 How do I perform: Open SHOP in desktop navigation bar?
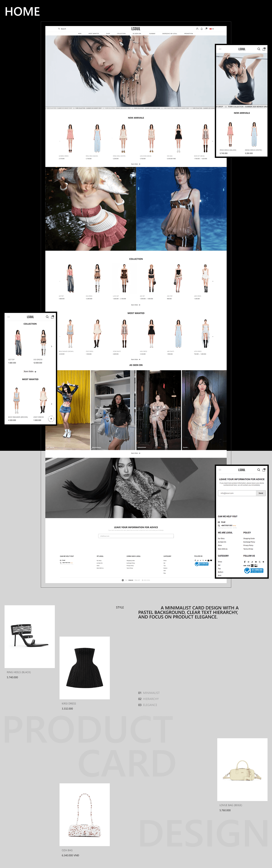(108, 34)
